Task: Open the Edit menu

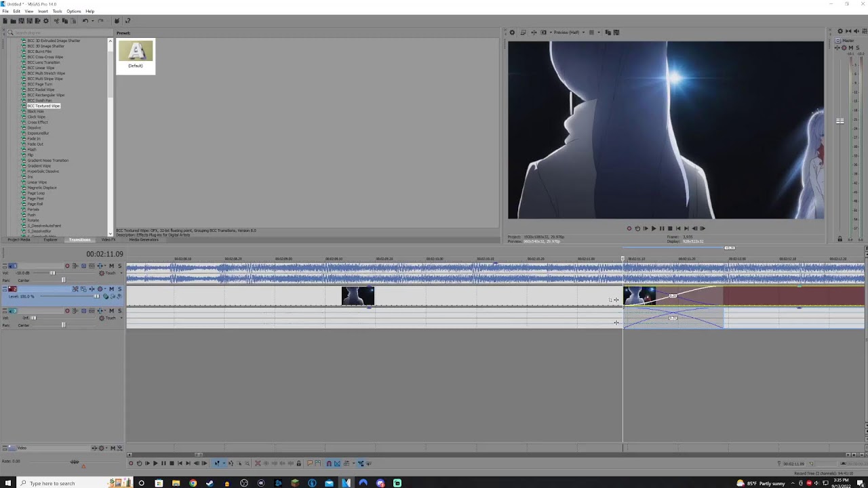Action: [x=17, y=11]
